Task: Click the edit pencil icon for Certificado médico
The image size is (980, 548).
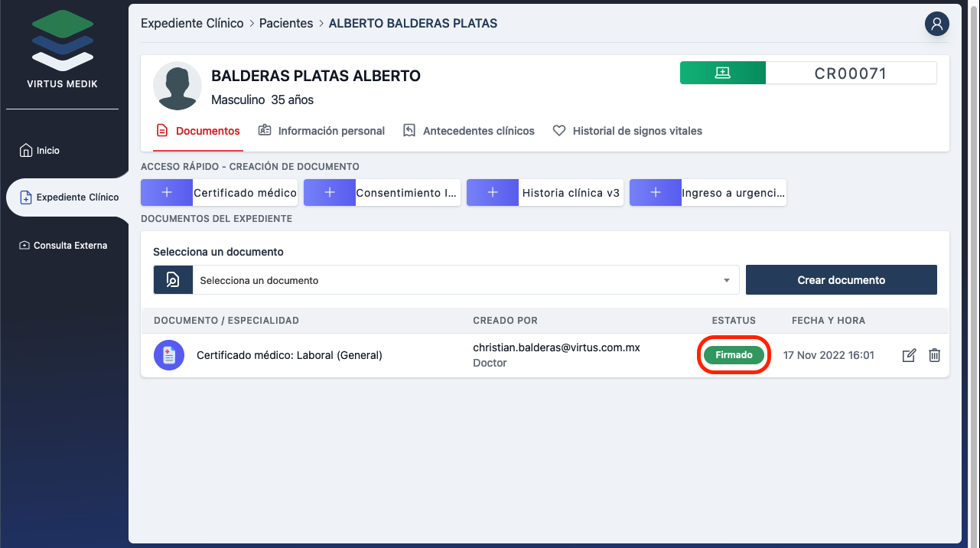Action: click(909, 355)
